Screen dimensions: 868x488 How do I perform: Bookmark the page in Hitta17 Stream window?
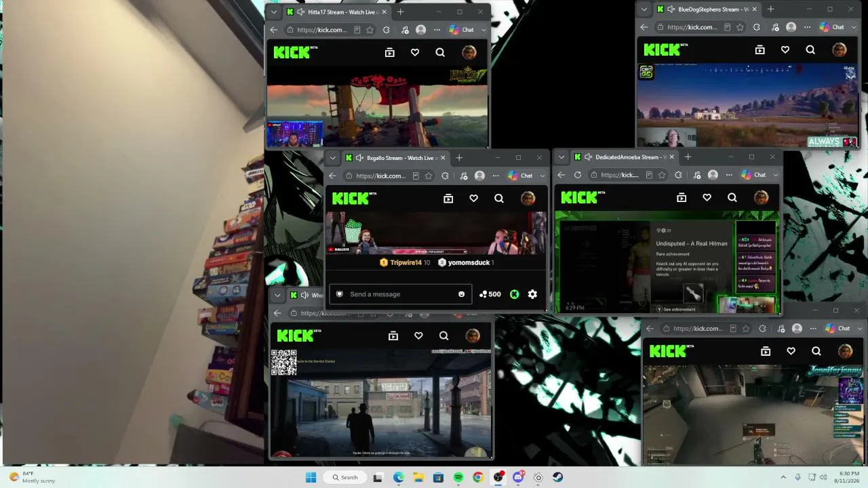[370, 30]
